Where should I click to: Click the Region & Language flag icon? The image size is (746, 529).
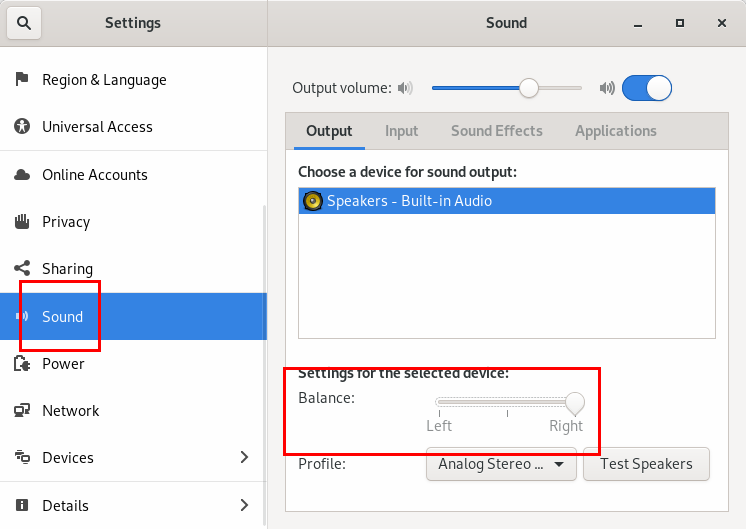[x=22, y=80]
